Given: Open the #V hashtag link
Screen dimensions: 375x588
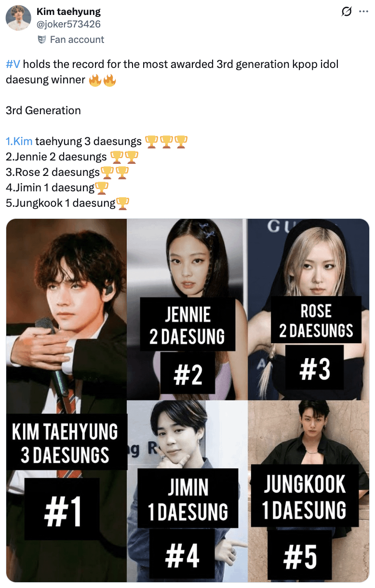Looking at the screenshot, I should pyautogui.click(x=13, y=64).
